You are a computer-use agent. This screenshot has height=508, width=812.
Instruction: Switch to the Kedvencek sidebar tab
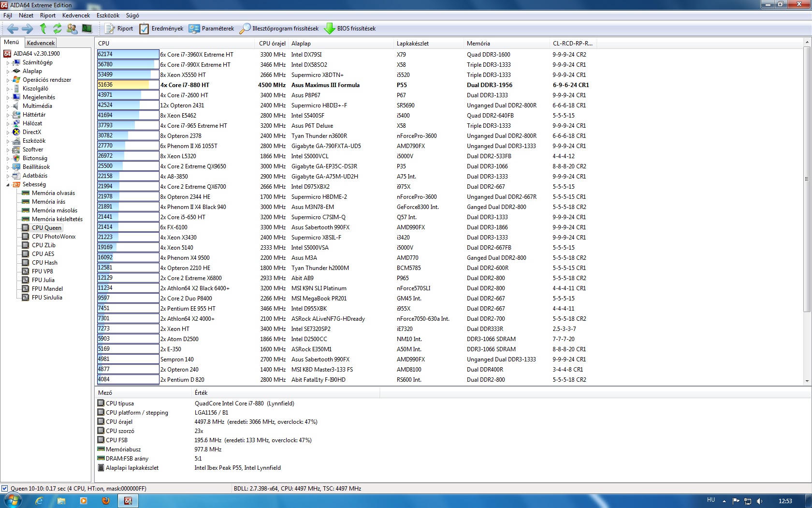(41, 43)
